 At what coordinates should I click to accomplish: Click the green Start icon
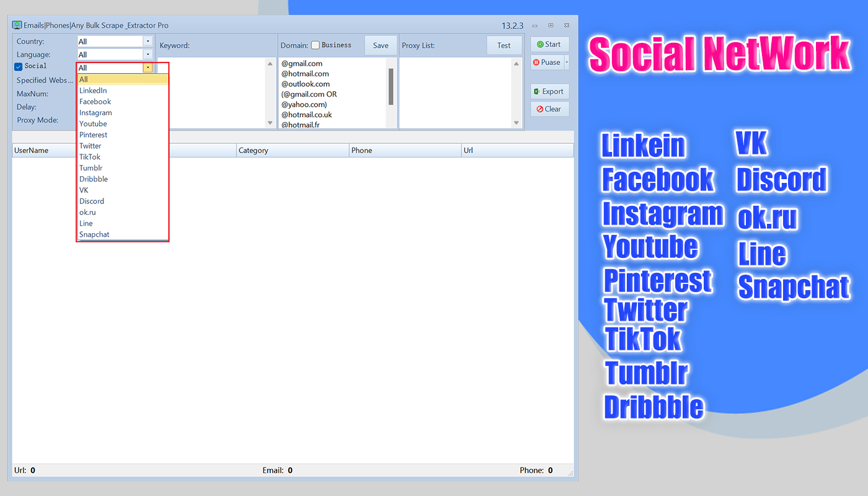[x=540, y=45]
